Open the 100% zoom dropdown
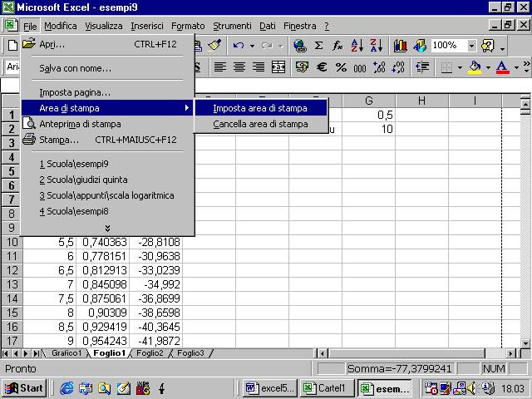The height and width of the screenshot is (399, 532). 471,45
